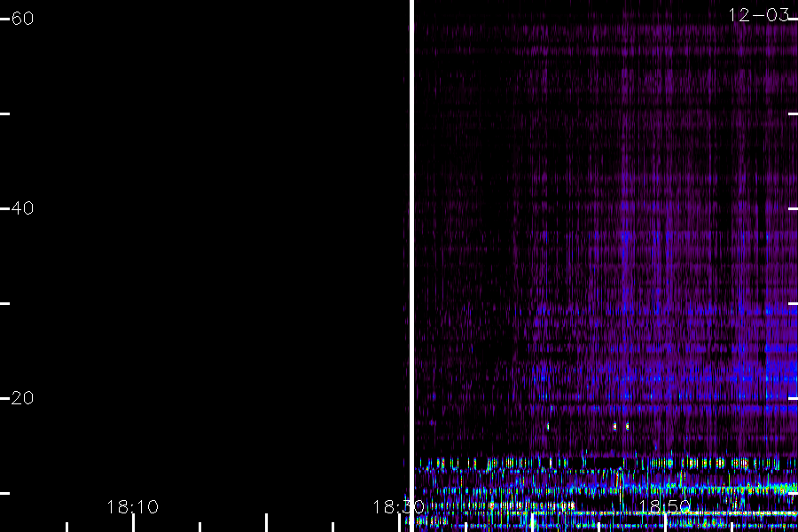The width and height of the screenshot is (798, 532).
Task: Click the 20 frequency axis label
Action: tap(22, 397)
